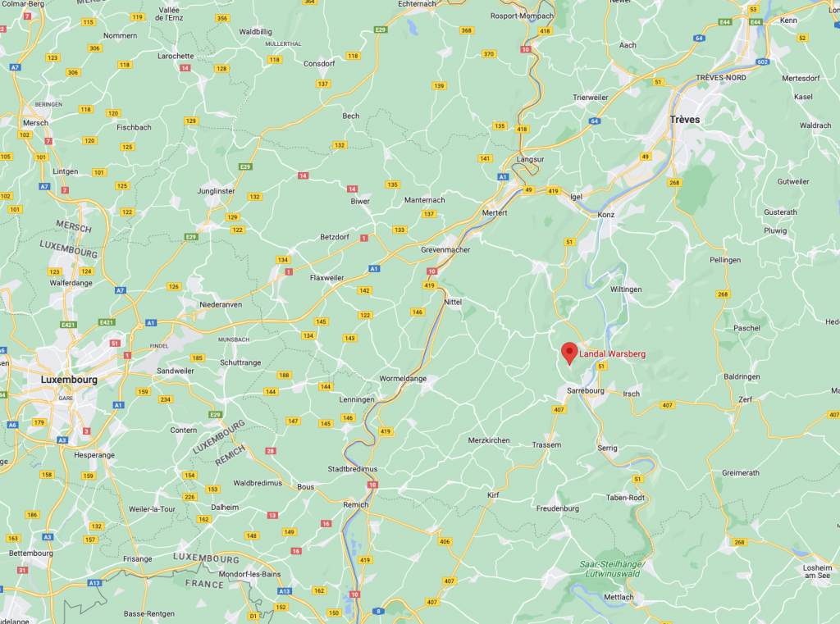Image resolution: width=840 pixels, height=624 pixels.
Task: Click the Echternach town label
Action: pyautogui.click(x=417, y=4)
